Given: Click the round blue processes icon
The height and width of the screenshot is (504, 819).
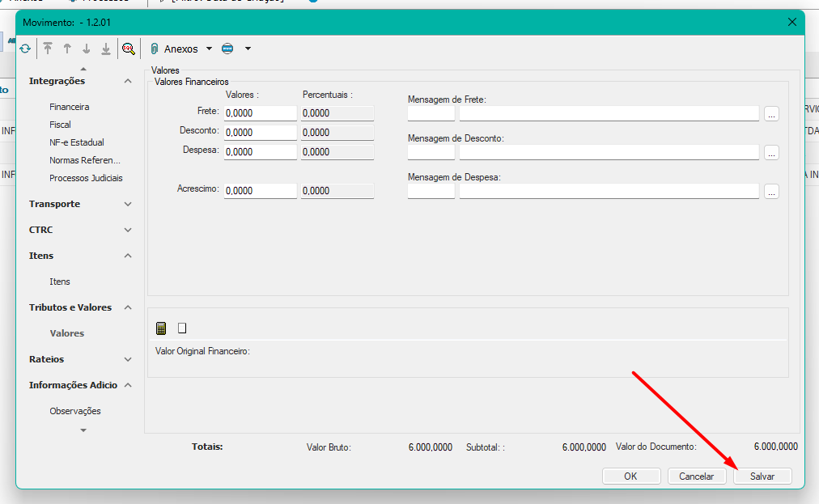Looking at the screenshot, I should 227,49.
